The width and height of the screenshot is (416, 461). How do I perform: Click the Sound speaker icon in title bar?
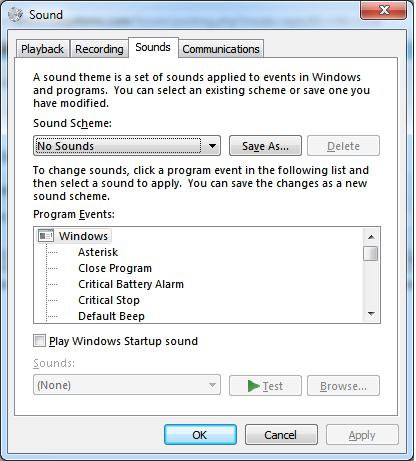pos(15,15)
